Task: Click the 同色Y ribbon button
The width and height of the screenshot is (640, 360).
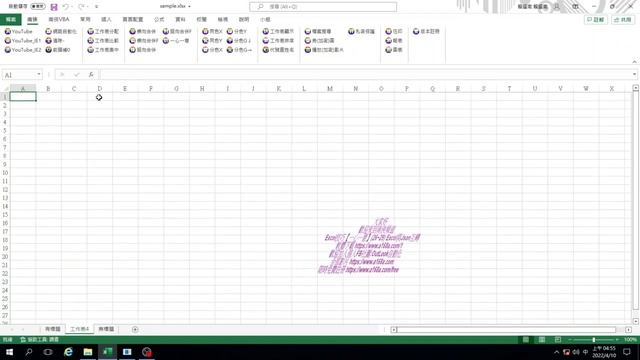Action: pyautogui.click(x=212, y=41)
